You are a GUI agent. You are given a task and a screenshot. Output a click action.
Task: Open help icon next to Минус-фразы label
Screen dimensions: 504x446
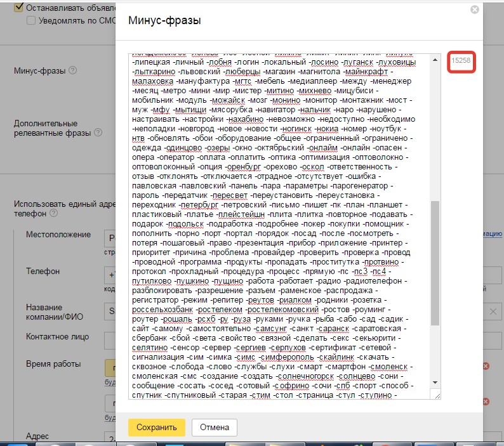point(73,70)
